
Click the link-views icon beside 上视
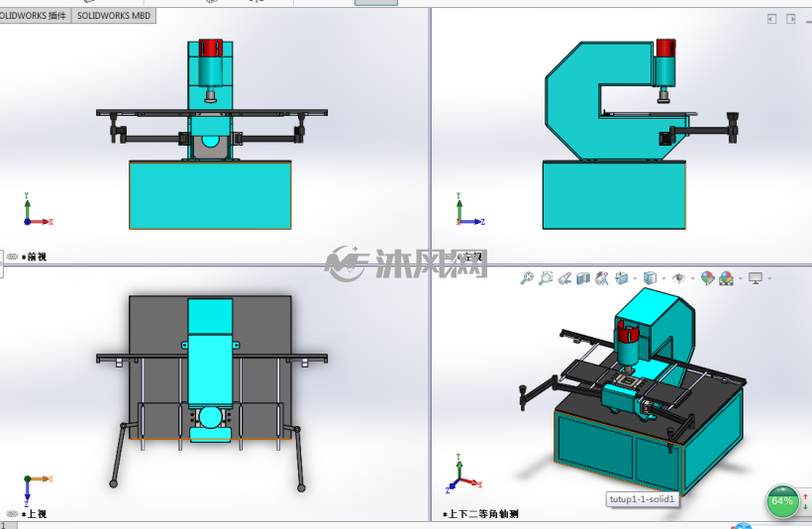pyautogui.click(x=12, y=514)
